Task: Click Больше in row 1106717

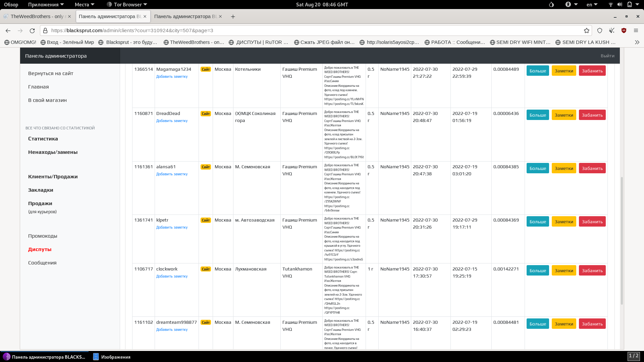Action: pos(538,270)
